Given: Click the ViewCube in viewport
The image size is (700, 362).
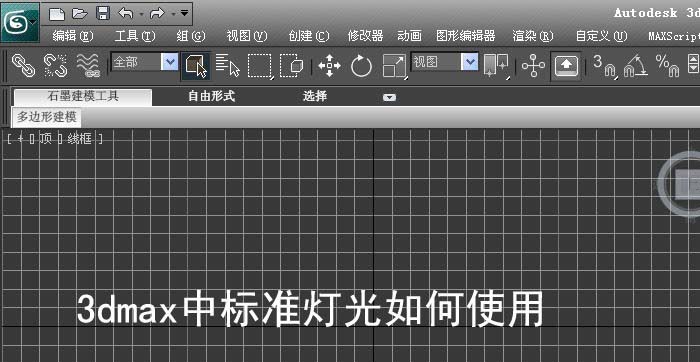Looking at the screenshot, I should [x=679, y=183].
